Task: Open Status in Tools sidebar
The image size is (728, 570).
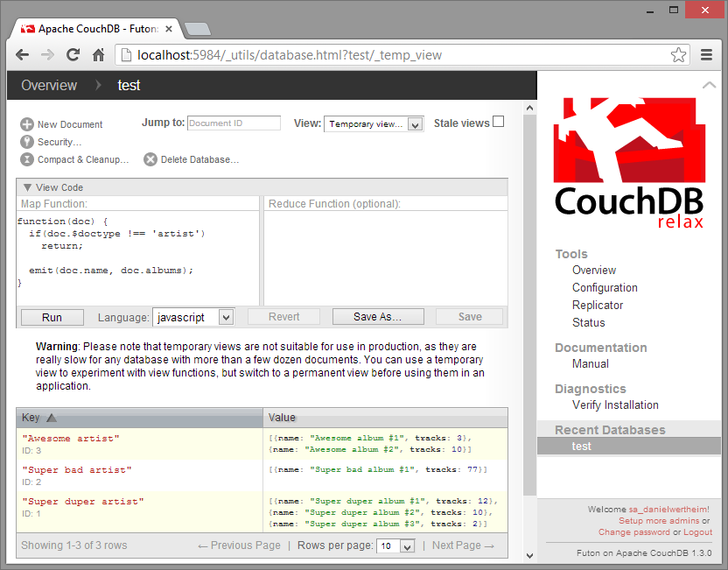Action: [588, 322]
